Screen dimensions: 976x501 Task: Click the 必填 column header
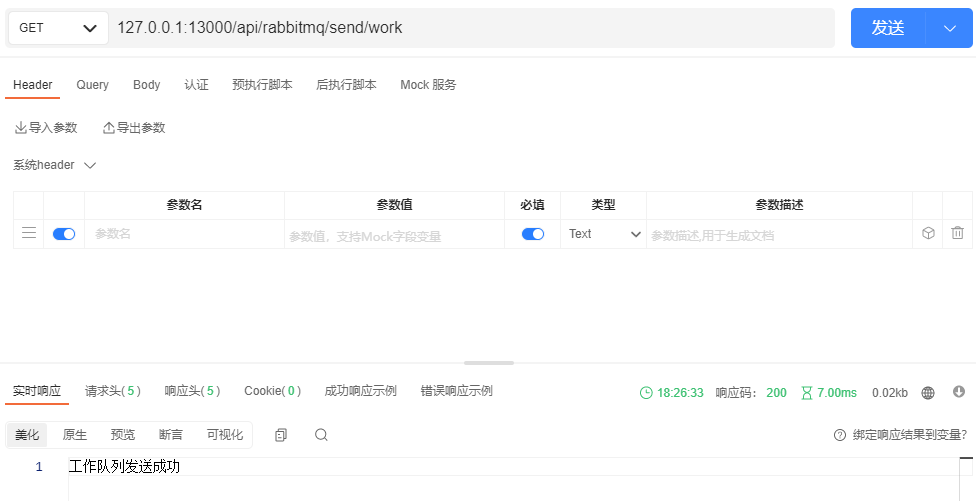coord(532,205)
